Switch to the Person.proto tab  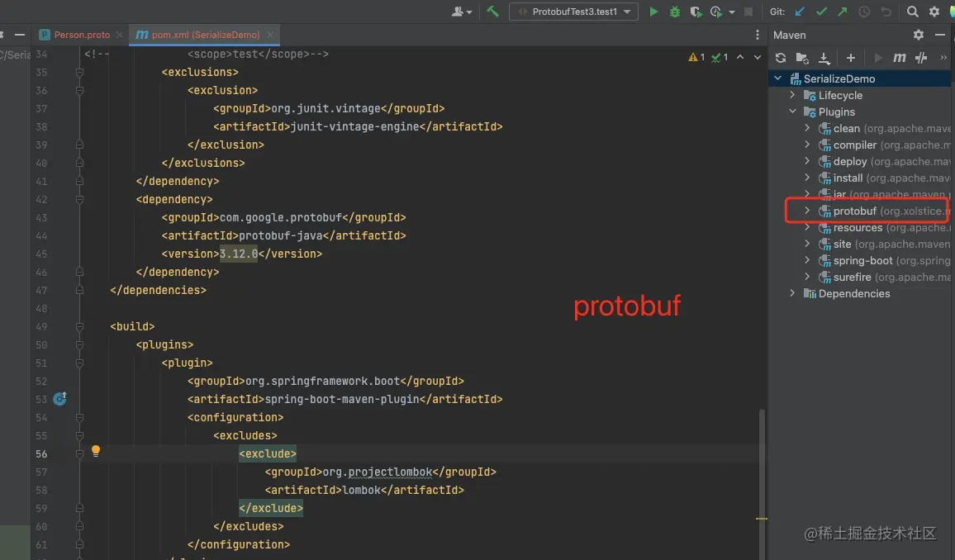[x=82, y=35]
